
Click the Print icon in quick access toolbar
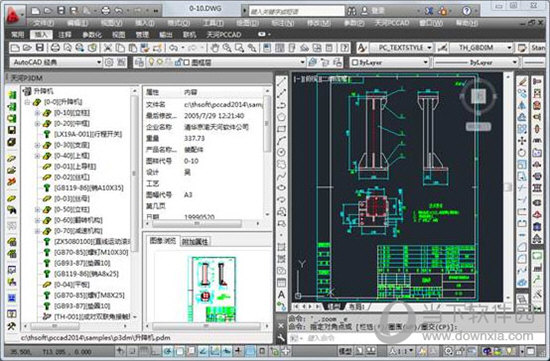106,11
